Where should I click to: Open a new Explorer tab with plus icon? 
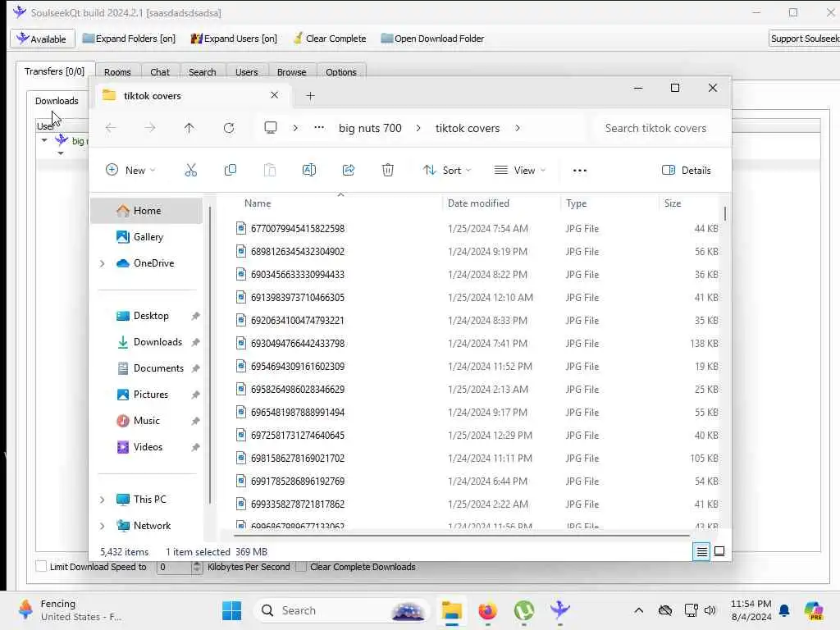click(x=310, y=96)
